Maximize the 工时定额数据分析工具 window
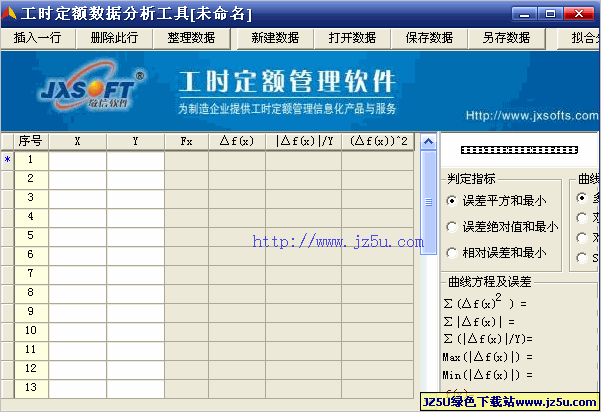Image resolution: width=601 pixels, height=412 pixels. click(x=550, y=14)
